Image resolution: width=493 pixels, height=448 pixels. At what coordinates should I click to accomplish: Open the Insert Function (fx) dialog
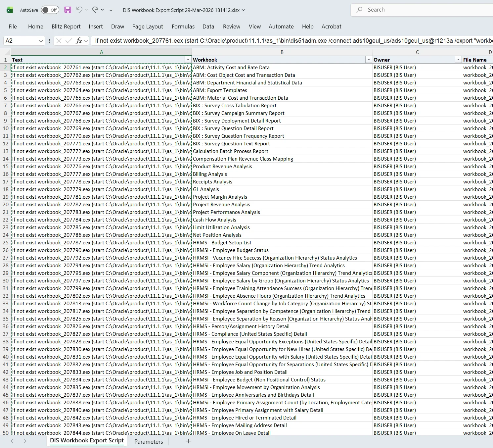(x=79, y=41)
